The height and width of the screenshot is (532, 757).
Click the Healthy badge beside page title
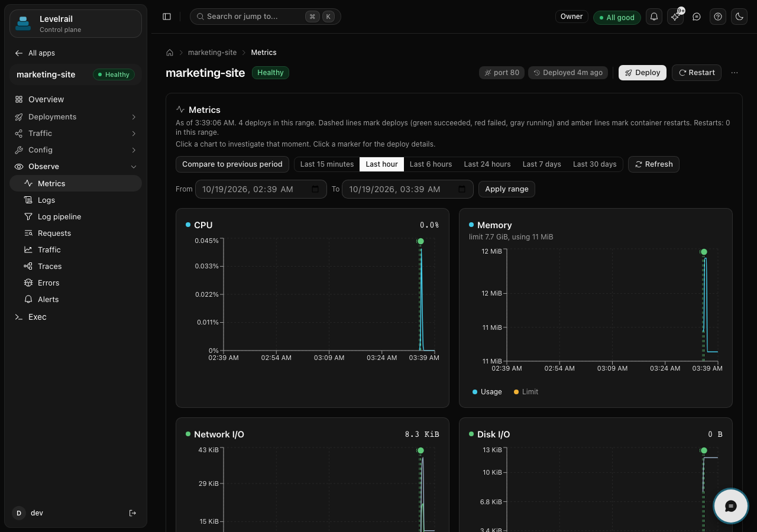(x=270, y=73)
